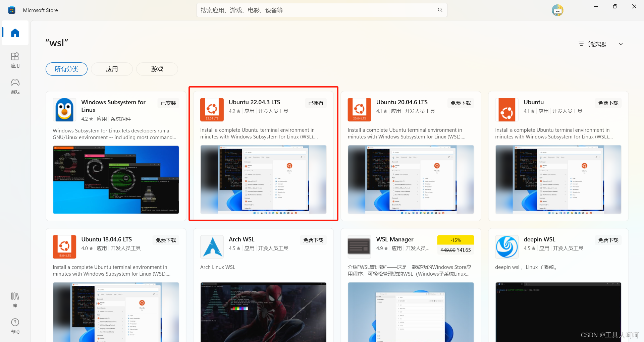Click the title WSL Manager

coord(395,239)
